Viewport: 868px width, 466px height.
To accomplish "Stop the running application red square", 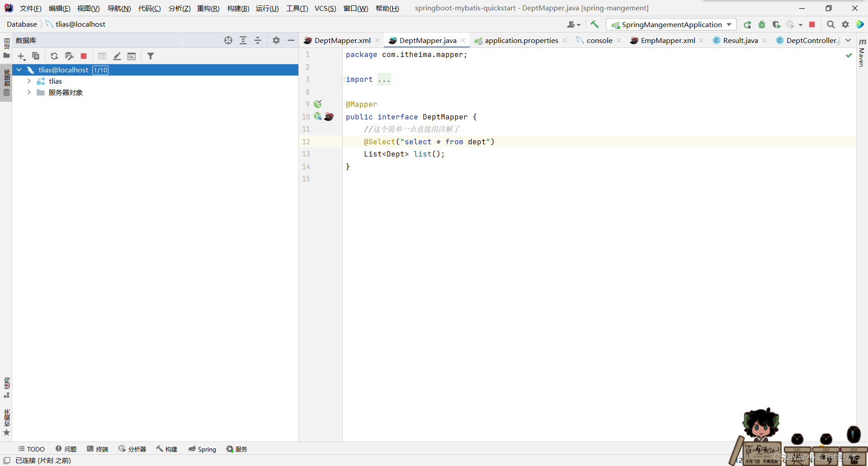I will [x=812, y=24].
